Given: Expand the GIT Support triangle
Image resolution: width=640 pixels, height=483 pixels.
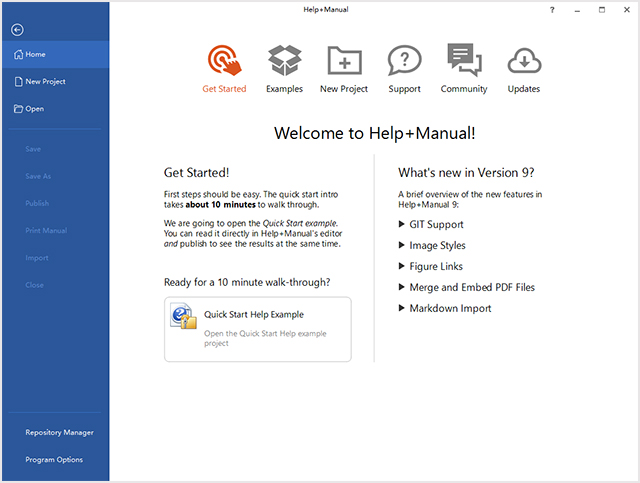Looking at the screenshot, I should pos(402,224).
